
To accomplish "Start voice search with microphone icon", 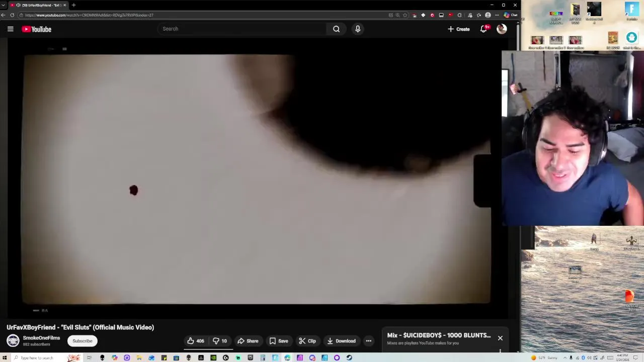I will [358, 29].
